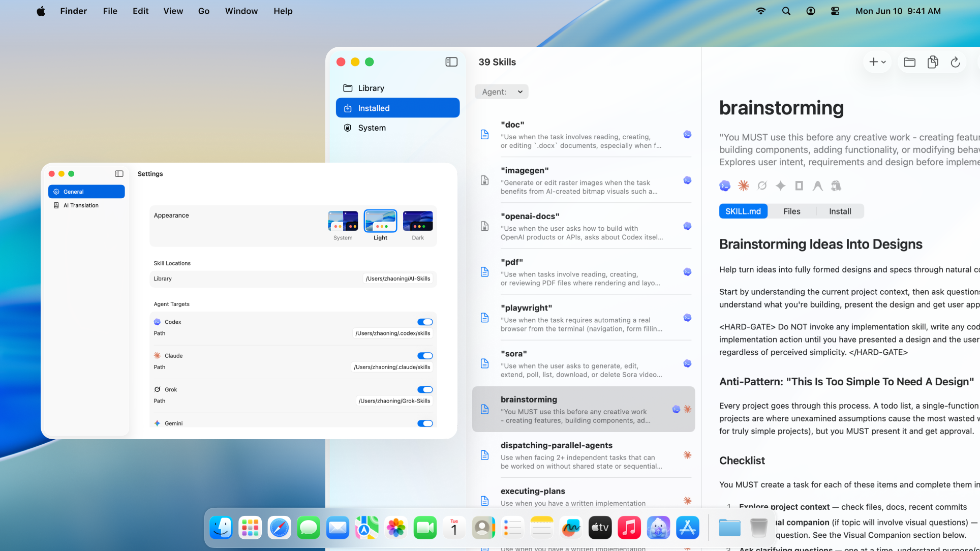This screenshot has height=551, width=980.
Task: Open the Agent filter dropdown
Action: pos(502,91)
